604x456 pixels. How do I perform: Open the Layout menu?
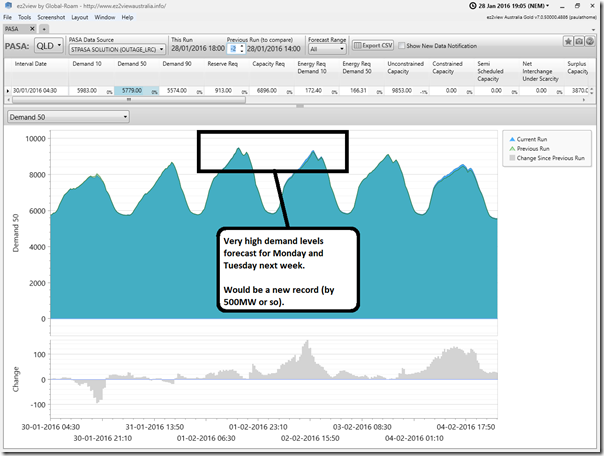tap(80, 17)
